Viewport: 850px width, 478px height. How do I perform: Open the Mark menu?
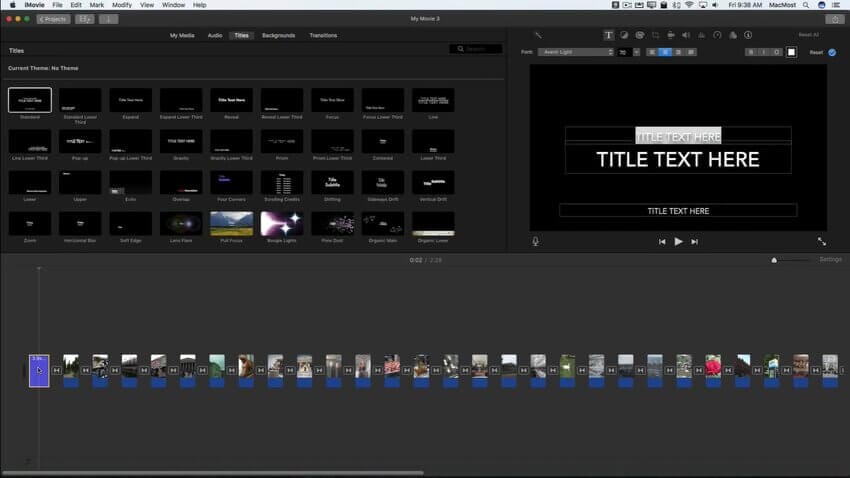96,5
